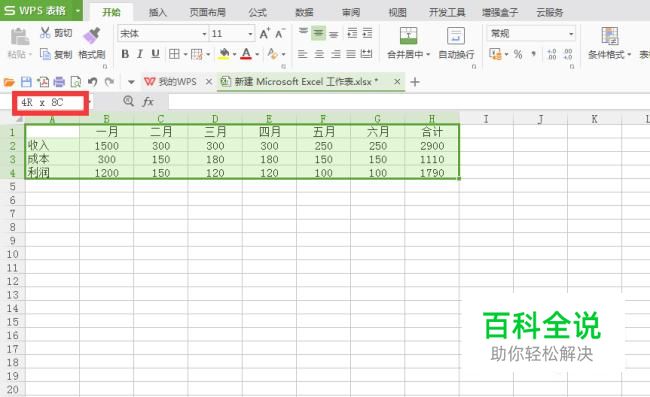Screen dimensions: 650x397
Task: Click the Conditional Formatting icon
Action: click(x=610, y=36)
